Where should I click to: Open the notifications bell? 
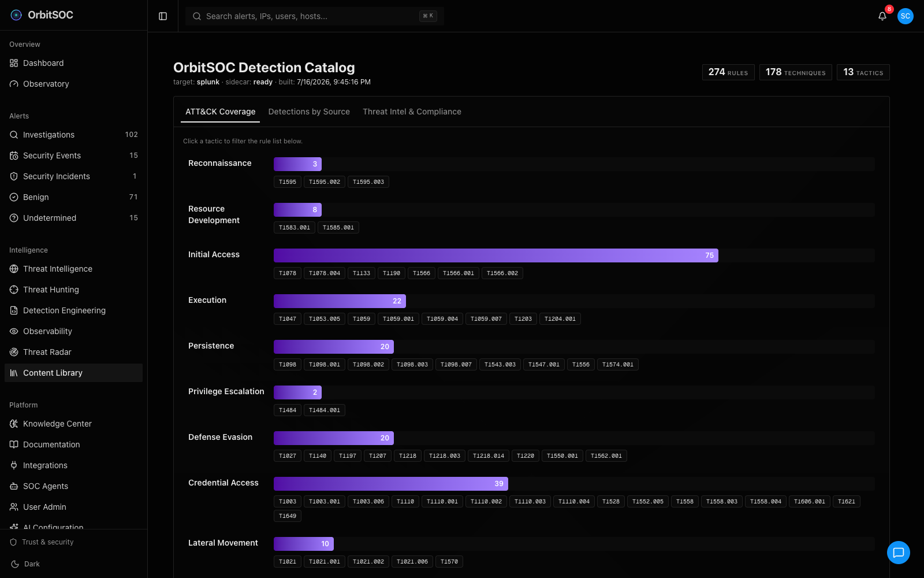tap(882, 16)
